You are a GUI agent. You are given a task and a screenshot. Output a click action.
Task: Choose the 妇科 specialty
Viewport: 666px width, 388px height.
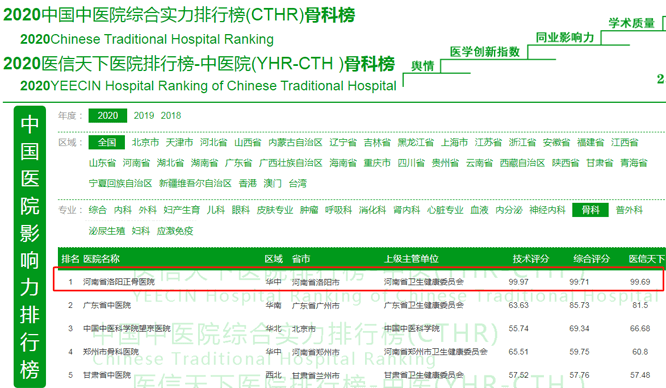coord(141,231)
